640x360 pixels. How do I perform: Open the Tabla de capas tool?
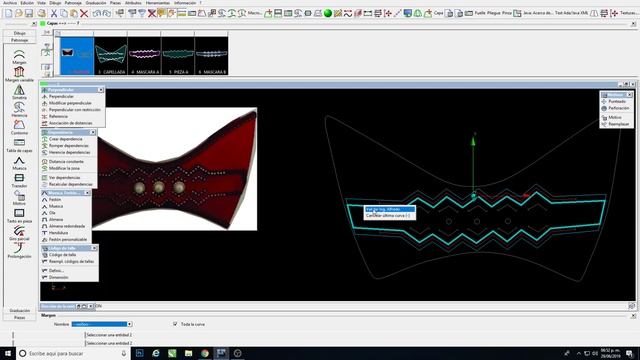19,145
